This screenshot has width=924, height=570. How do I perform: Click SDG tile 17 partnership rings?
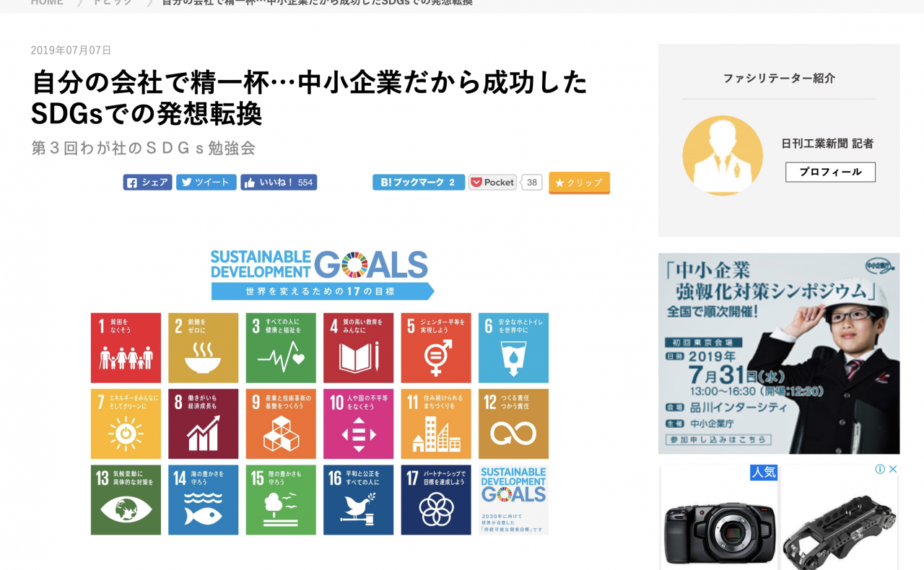436,500
